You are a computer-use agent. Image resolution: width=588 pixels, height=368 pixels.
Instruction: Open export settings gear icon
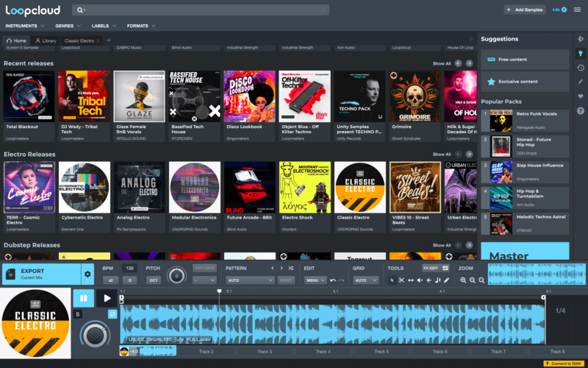(x=87, y=275)
